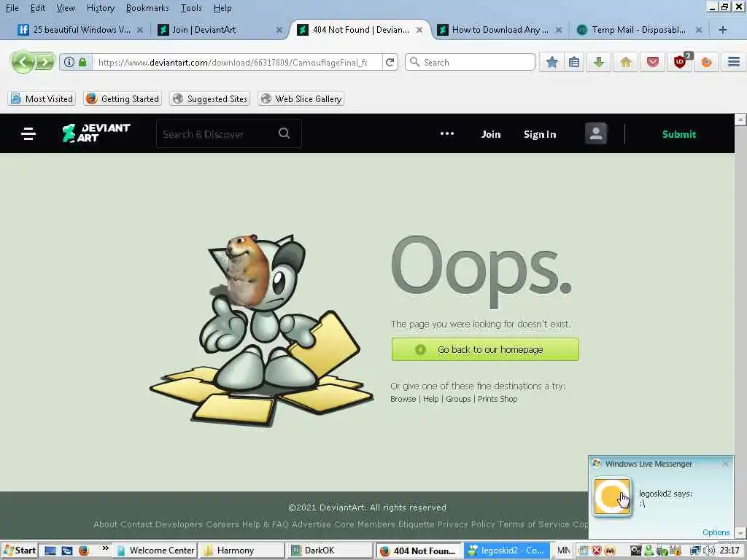Click the green Submit link

679,134
